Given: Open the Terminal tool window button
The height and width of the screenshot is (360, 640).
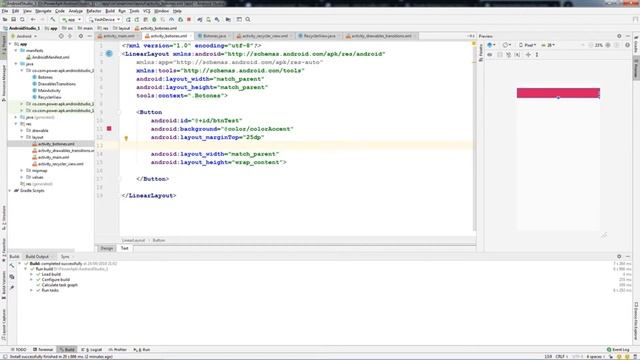Looking at the screenshot, I should pyautogui.click(x=43, y=350).
